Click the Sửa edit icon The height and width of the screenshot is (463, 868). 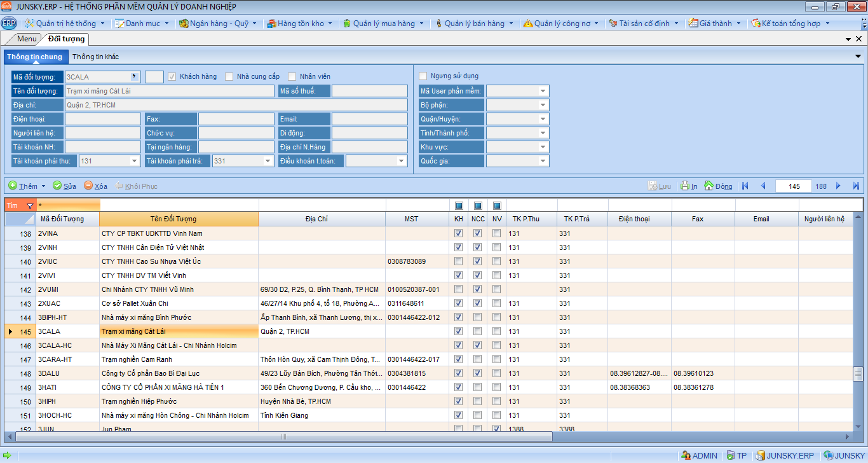(x=57, y=186)
